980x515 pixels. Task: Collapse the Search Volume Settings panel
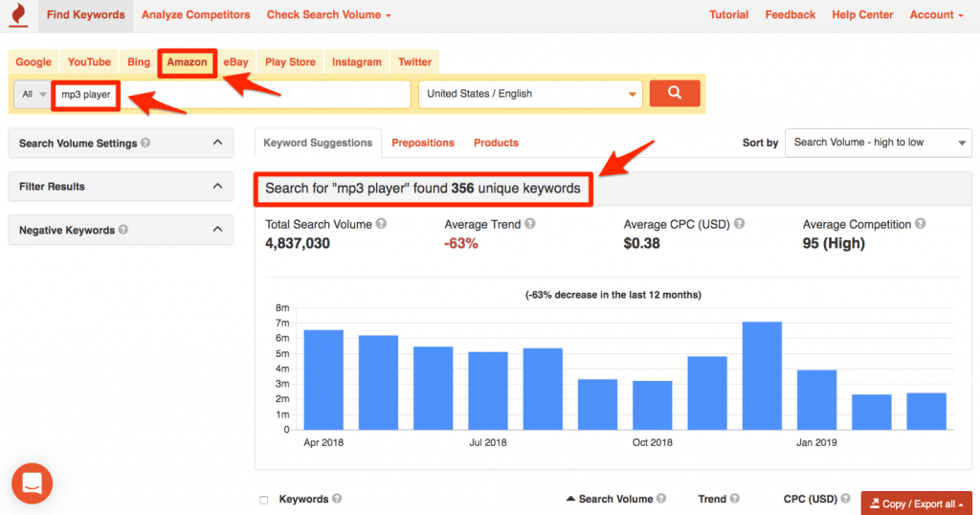[x=217, y=143]
